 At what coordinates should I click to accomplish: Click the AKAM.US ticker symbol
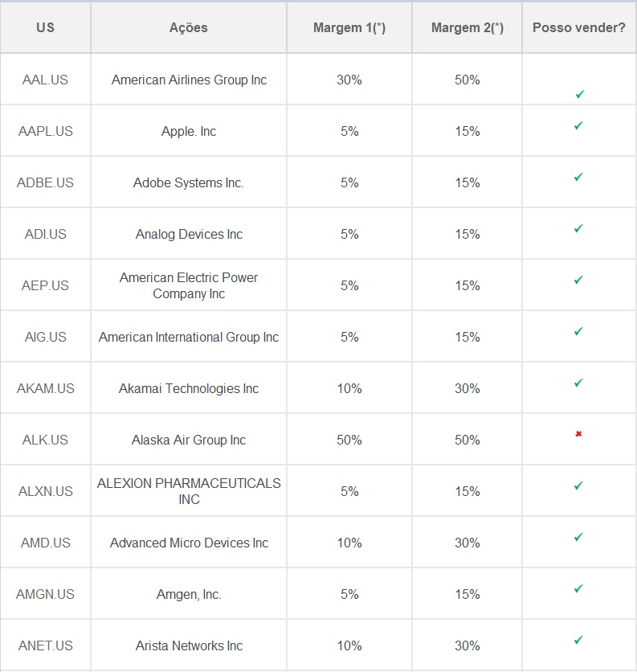click(45, 388)
